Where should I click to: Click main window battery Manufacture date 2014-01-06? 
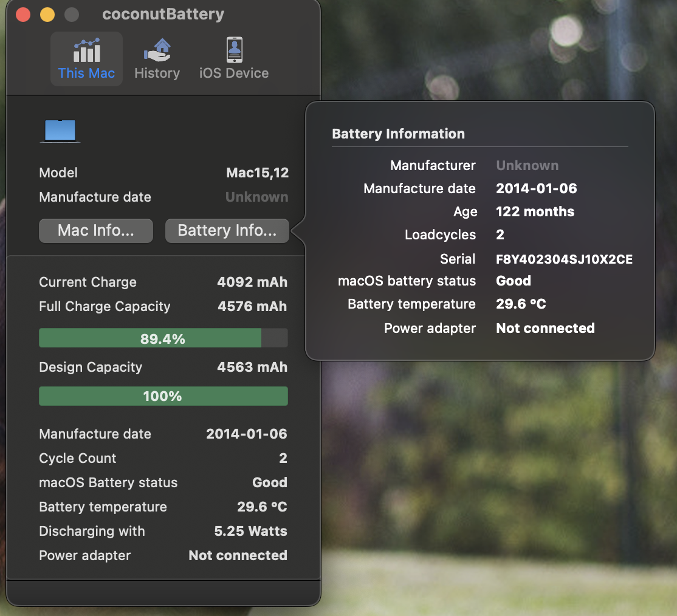click(x=247, y=434)
